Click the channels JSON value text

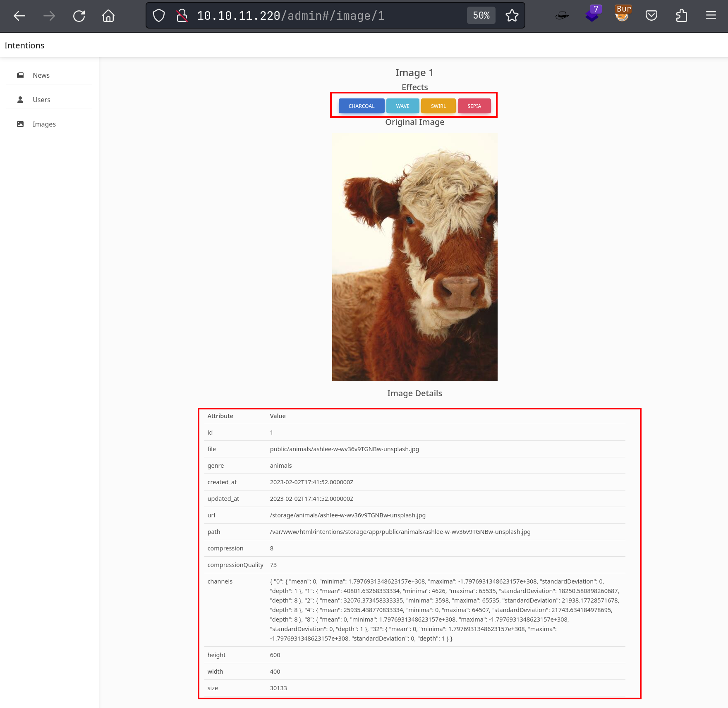coord(445,610)
